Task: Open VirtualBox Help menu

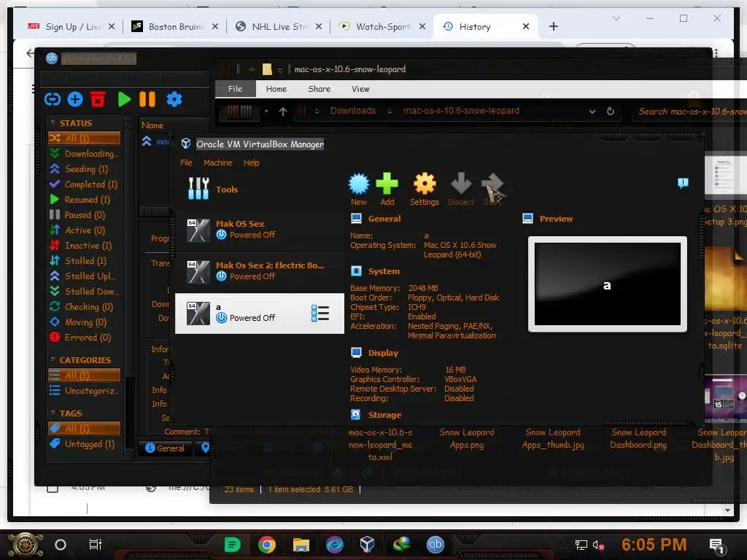Action: tap(252, 163)
